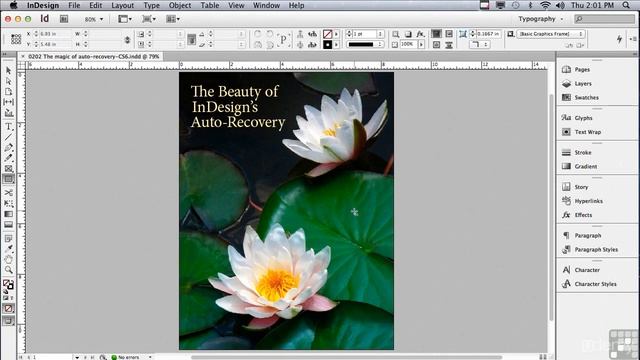The width and height of the screenshot is (640, 360).
Task: Open the Effects panel
Action: tap(577, 215)
